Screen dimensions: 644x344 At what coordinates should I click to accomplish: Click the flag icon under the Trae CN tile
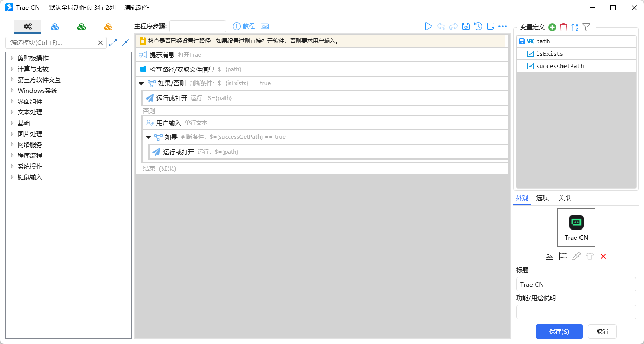[563, 256]
